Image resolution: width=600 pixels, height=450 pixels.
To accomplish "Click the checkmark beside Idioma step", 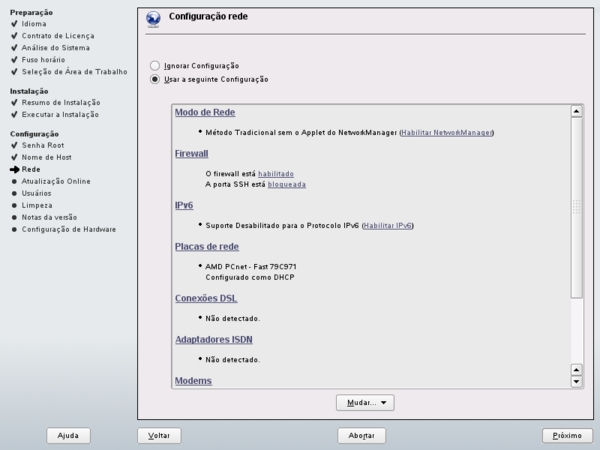I will click(x=15, y=23).
